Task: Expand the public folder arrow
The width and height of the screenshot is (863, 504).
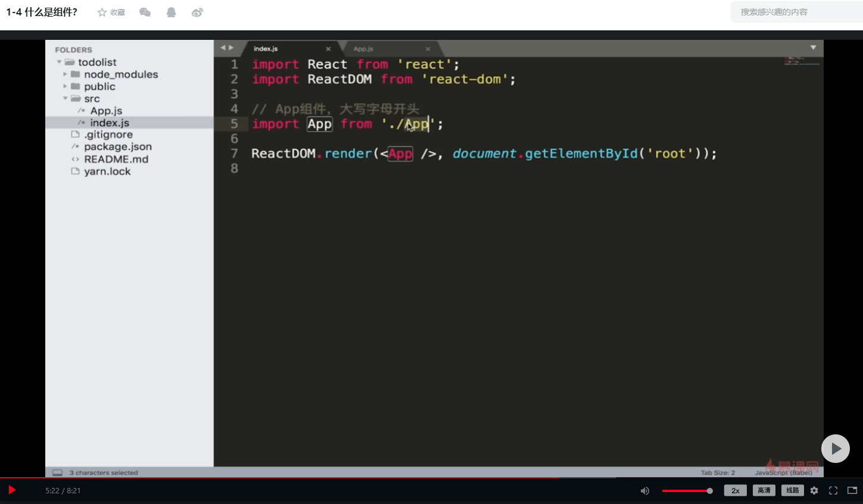Action: pyautogui.click(x=65, y=87)
